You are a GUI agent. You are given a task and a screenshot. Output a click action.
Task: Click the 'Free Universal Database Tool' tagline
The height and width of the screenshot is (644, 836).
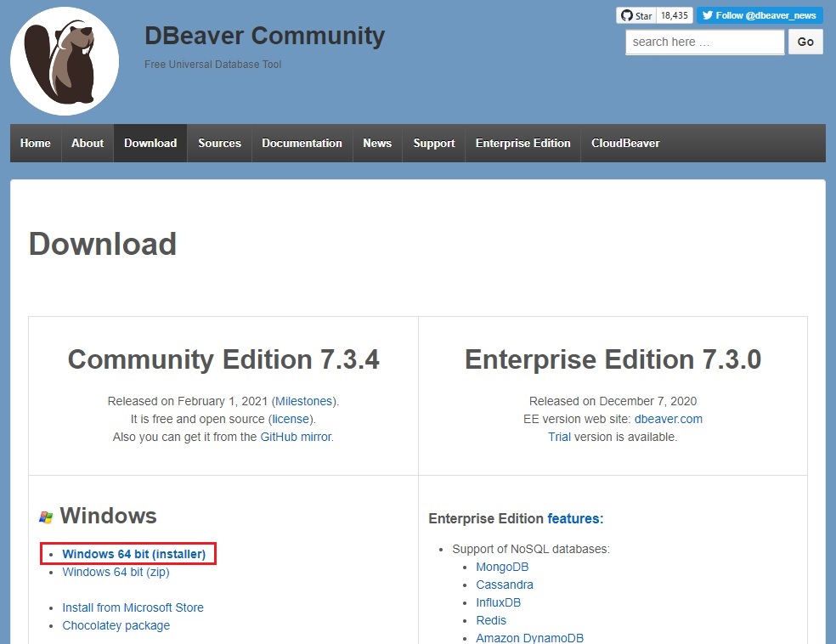212,64
